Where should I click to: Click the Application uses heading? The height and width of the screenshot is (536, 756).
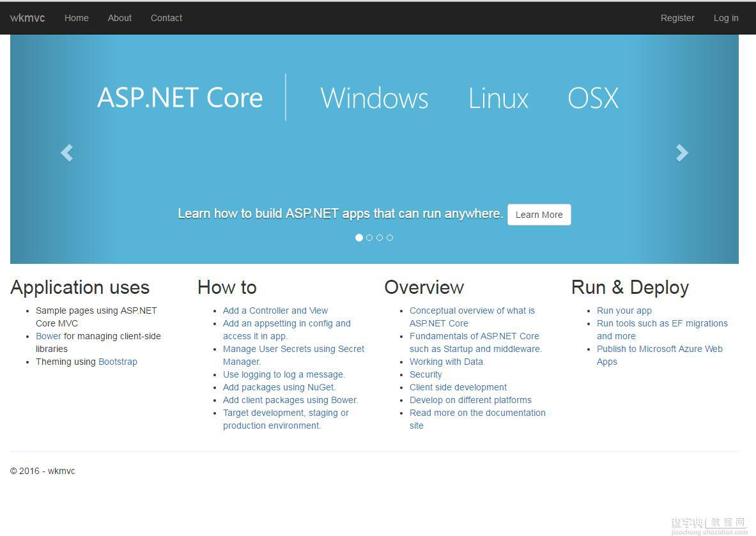[80, 287]
